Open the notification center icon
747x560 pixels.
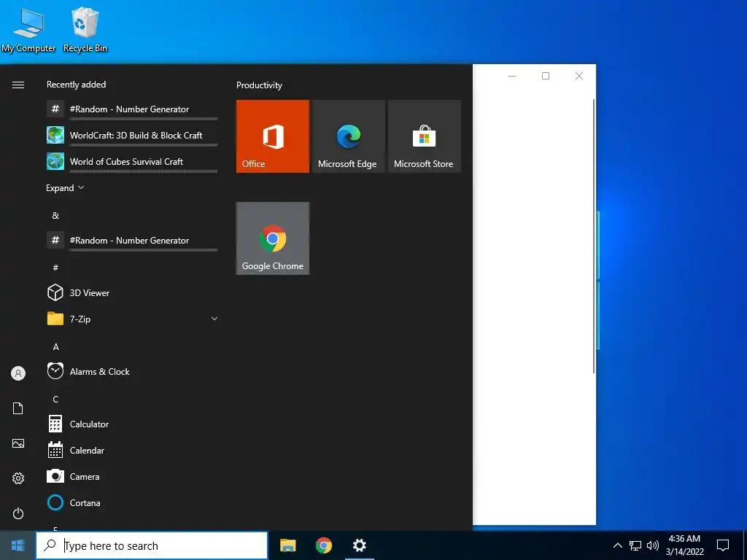tap(723, 545)
